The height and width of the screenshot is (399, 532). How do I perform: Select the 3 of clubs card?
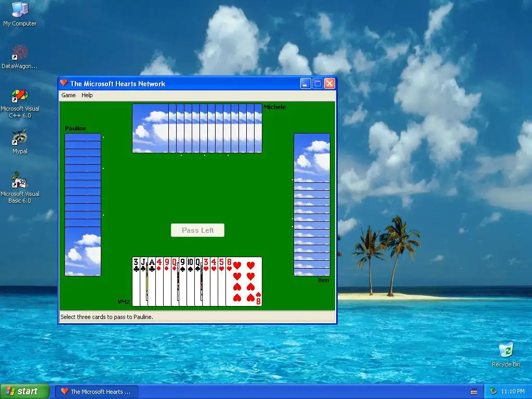pyautogui.click(x=136, y=282)
